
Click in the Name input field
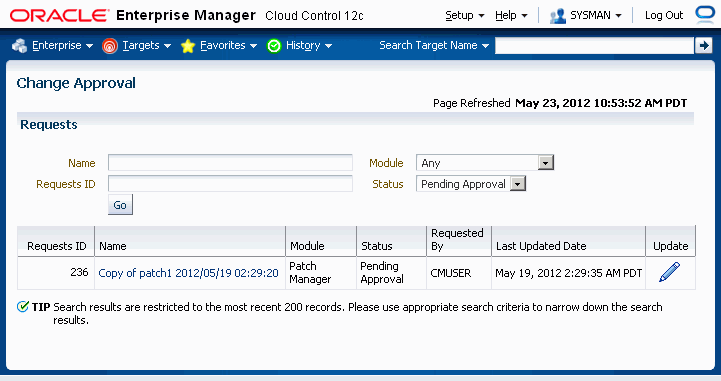(x=230, y=163)
